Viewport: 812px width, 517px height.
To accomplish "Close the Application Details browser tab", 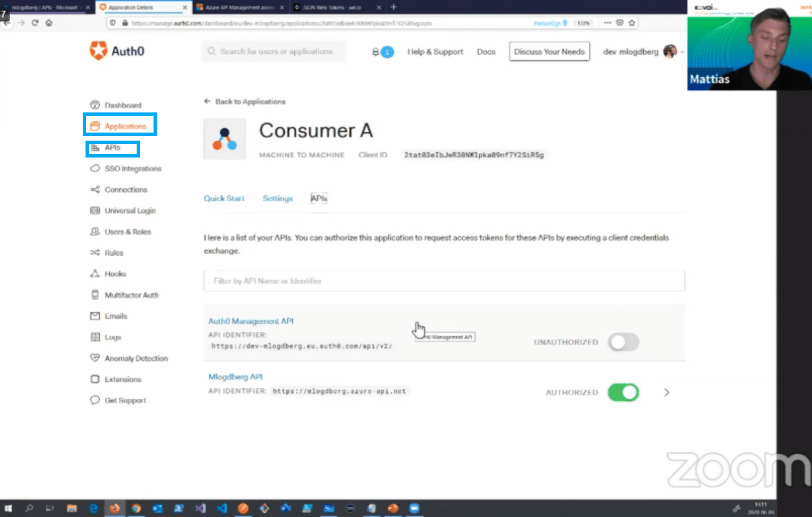I will pyautogui.click(x=185, y=7).
